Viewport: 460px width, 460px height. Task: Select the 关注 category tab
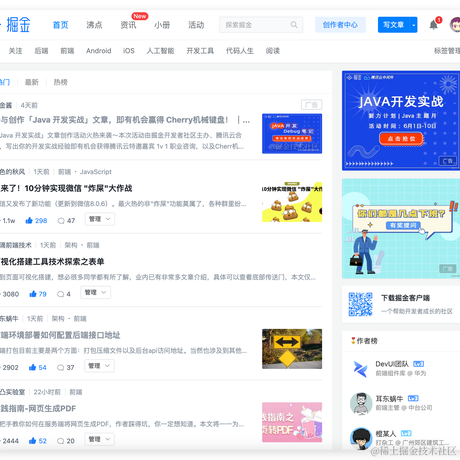point(15,51)
